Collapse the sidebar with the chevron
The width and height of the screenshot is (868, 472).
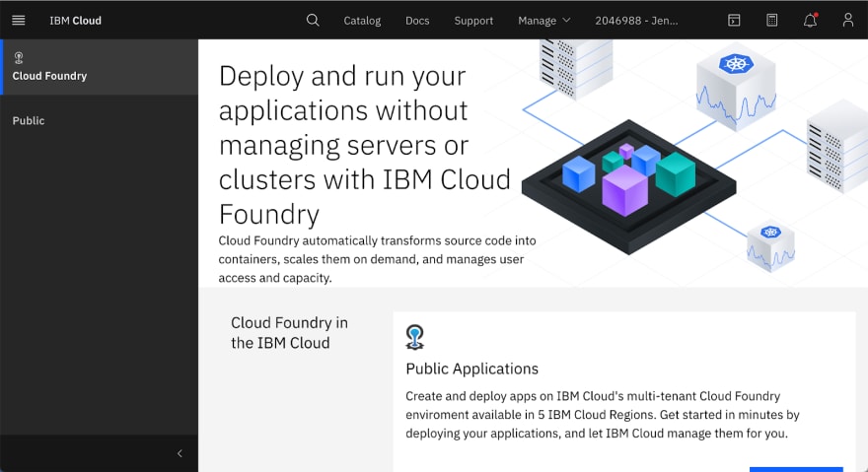[180, 453]
